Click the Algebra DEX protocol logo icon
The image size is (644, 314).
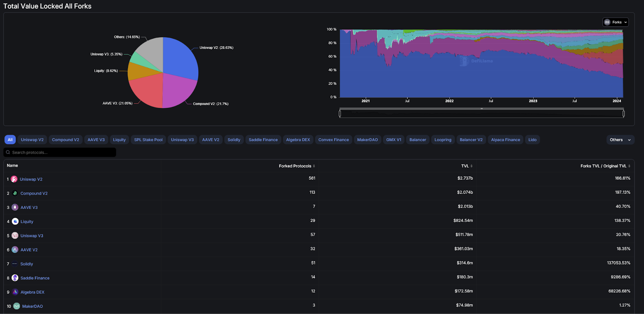click(15, 292)
